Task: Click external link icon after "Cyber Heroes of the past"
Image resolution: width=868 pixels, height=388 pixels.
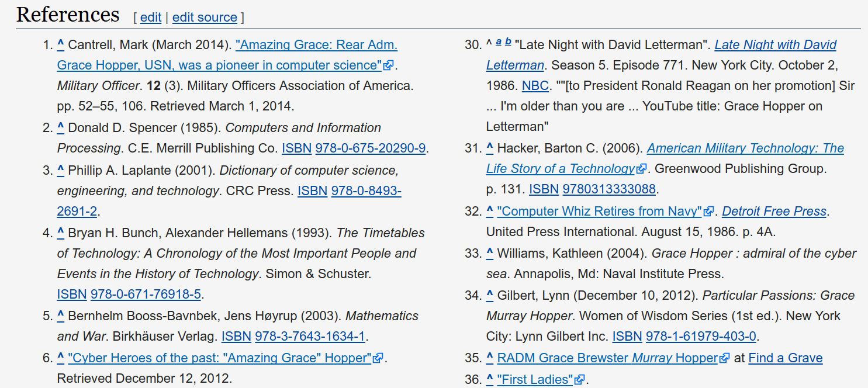Action: [378, 358]
